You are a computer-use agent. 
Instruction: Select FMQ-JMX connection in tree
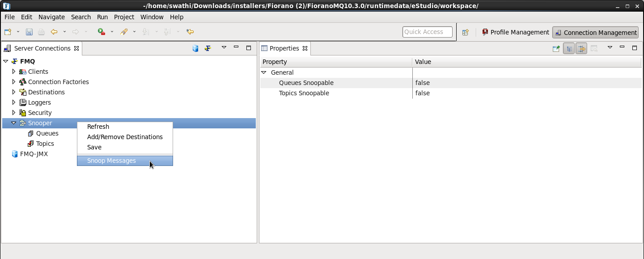(x=34, y=154)
